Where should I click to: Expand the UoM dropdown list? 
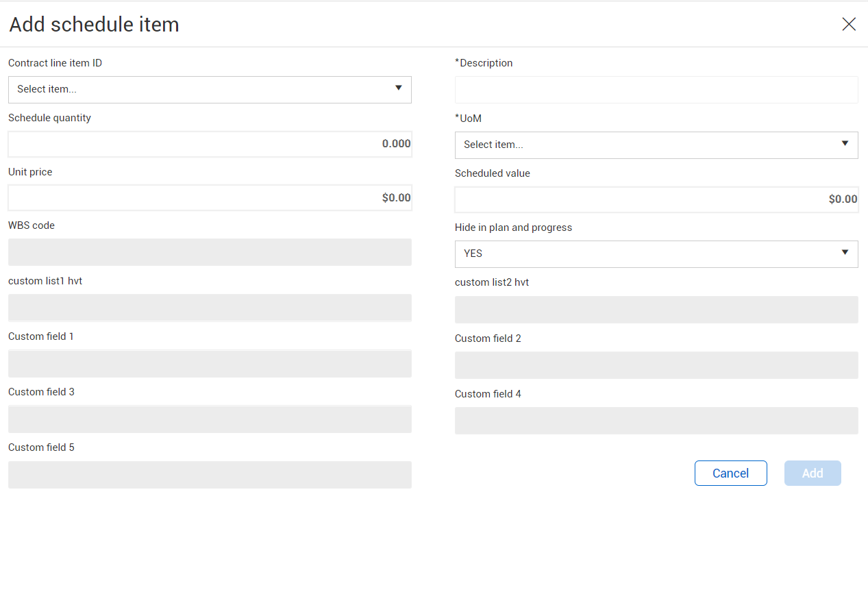click(656, 145)
